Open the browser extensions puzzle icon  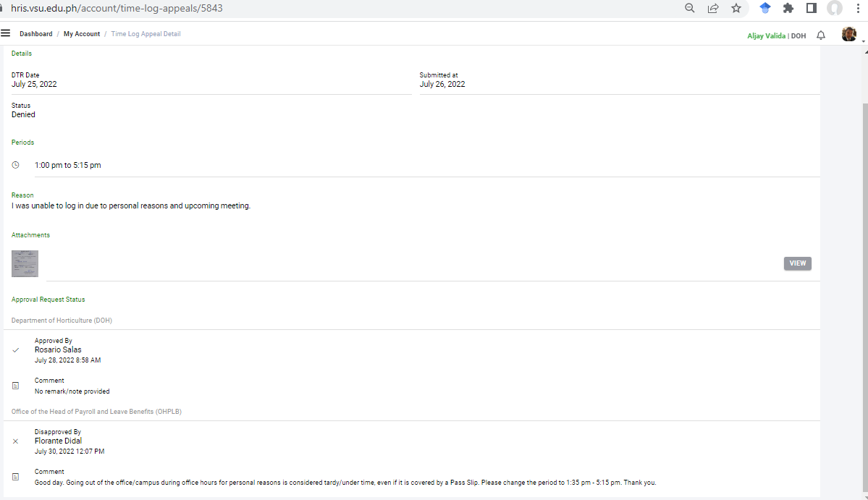[x=788, y=8]
